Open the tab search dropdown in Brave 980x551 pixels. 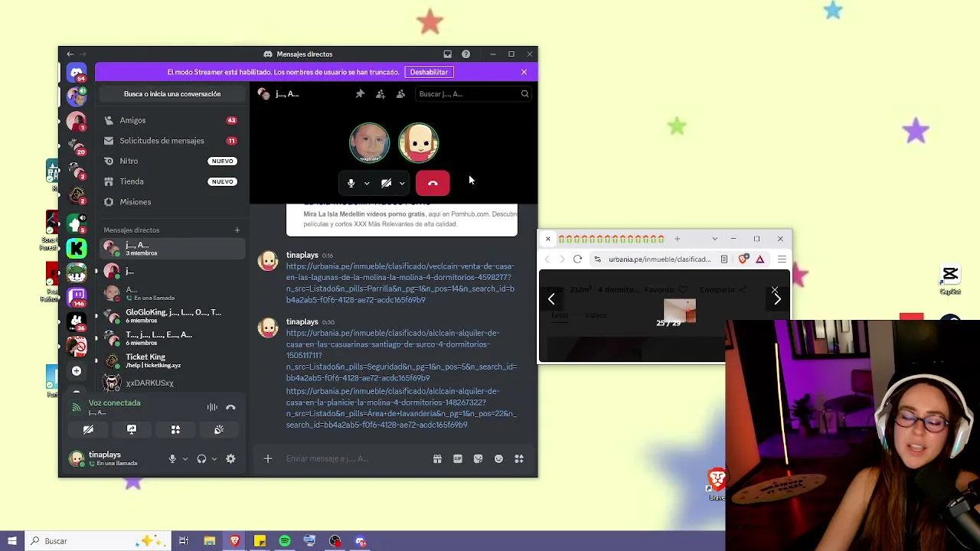715,240
